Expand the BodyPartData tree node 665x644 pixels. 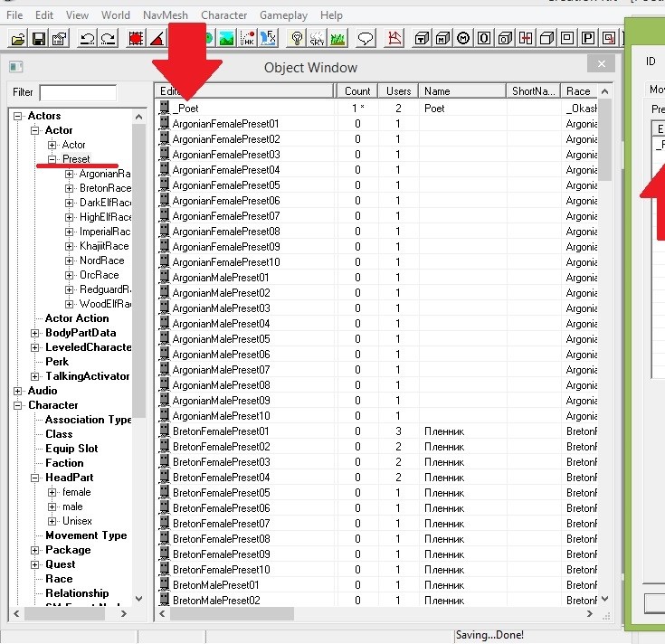pyautogui.click(x=34, y=333)
